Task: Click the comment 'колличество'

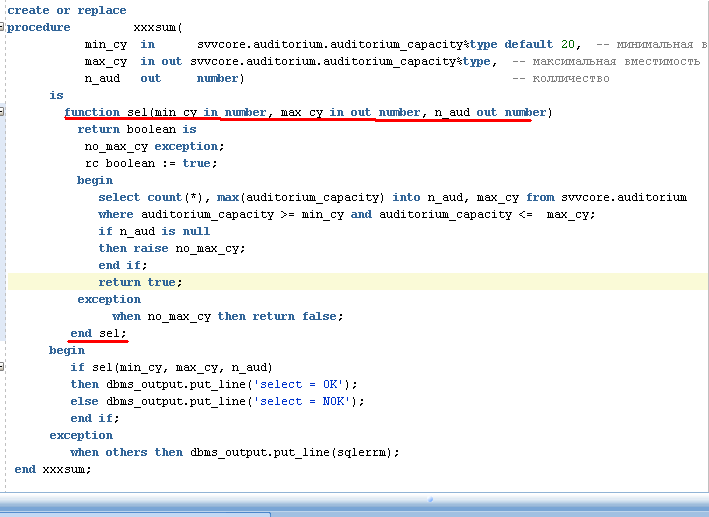Action: pos(571,79)
